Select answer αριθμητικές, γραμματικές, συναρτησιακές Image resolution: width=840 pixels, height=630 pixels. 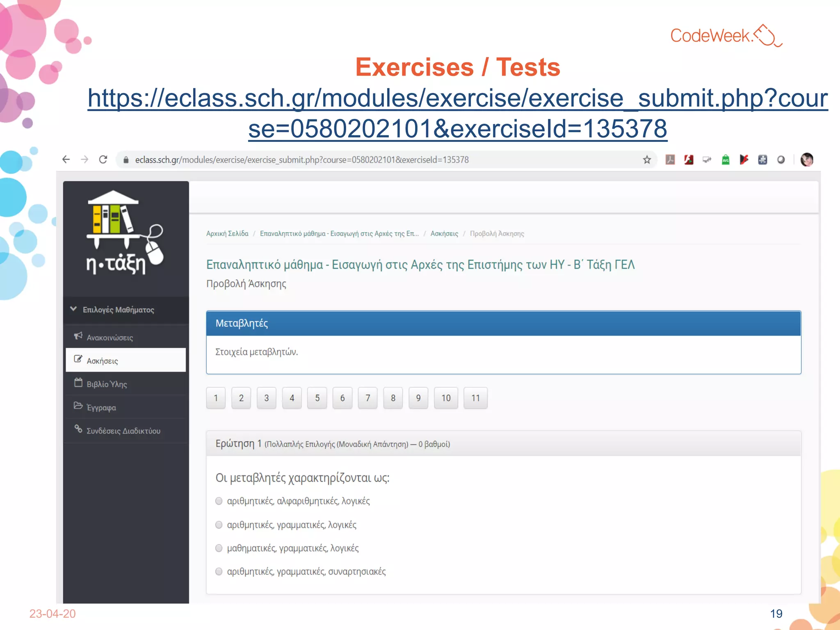click(219, 572)
